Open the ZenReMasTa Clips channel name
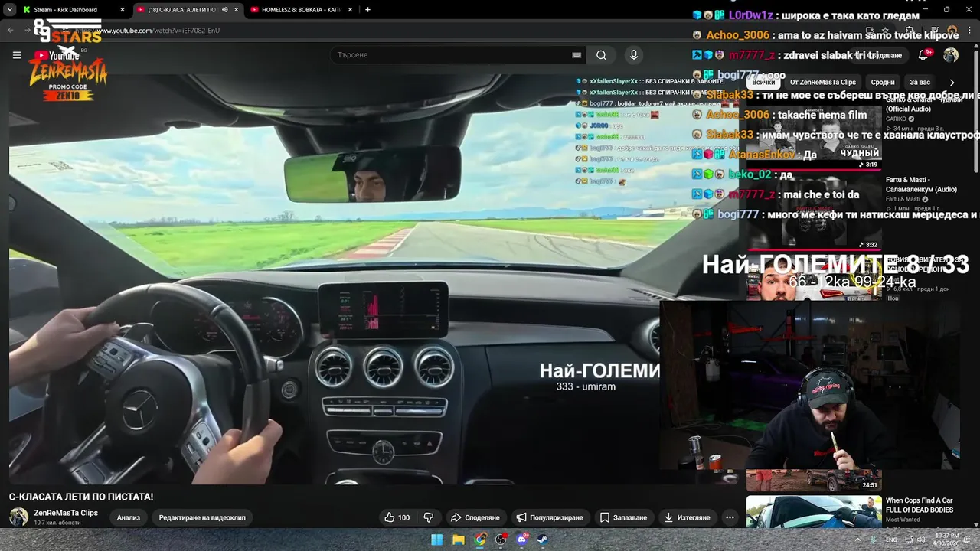 (x=66, y=513)
